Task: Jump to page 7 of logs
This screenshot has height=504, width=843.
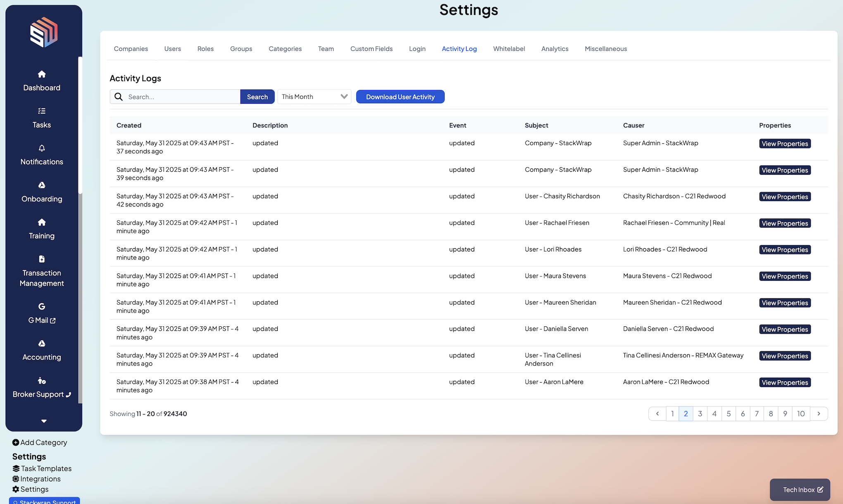Action: click(x=757, y=414)
